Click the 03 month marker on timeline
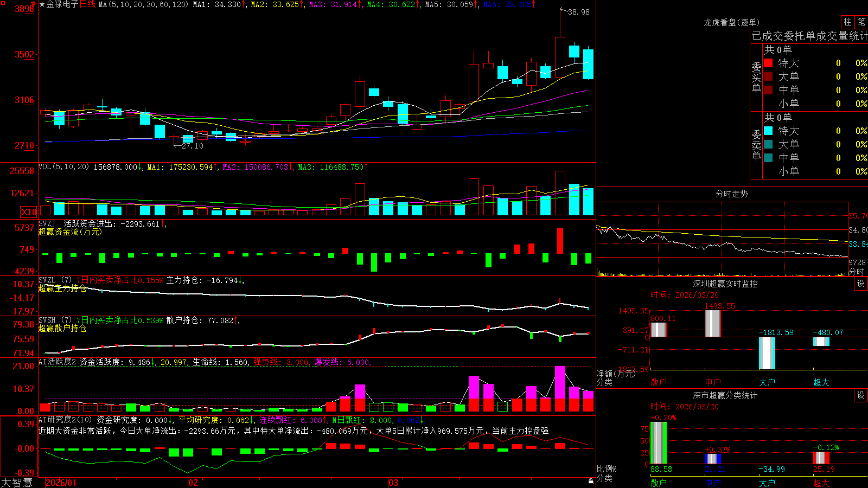The height and width of the screenshot is (488, 868). point(393,483)
